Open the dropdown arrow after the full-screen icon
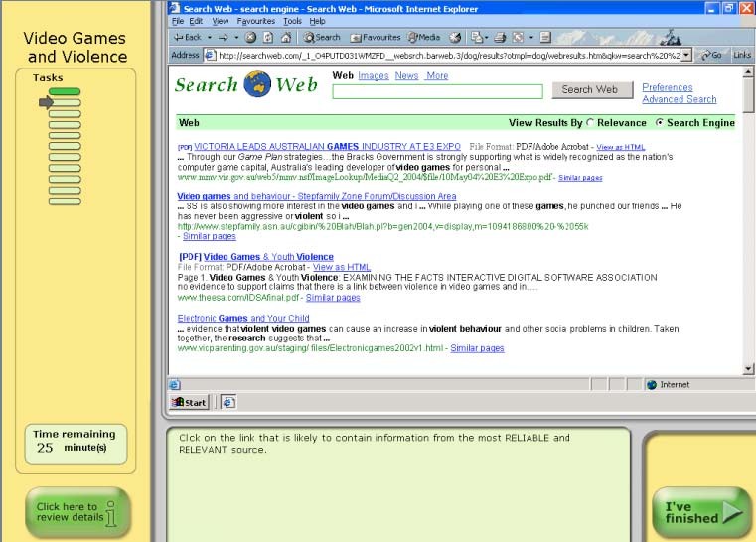 point(531,37)
